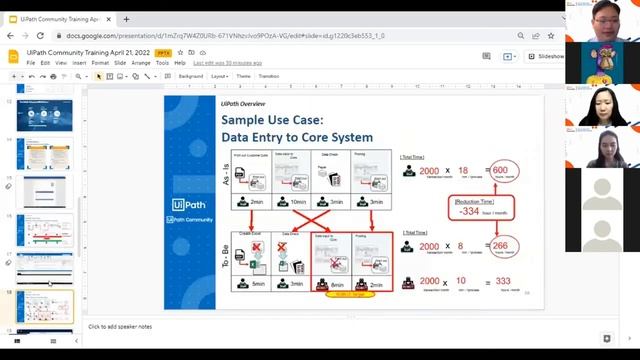This screenshot has height=360, width=640.
Task: Open the Tools menu
Action: tap(162, 63)
